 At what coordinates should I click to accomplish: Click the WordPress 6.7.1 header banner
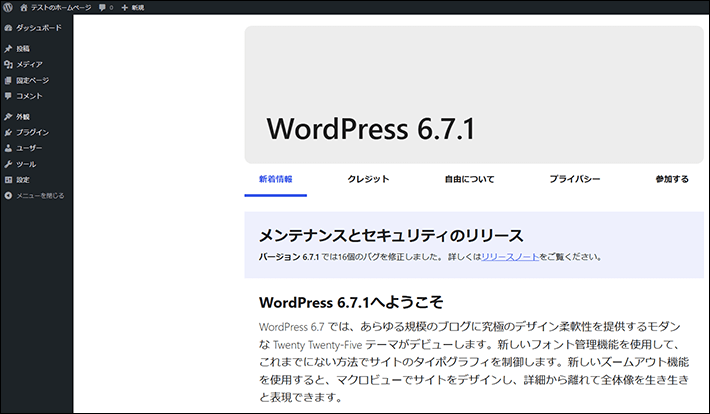pos(474,95)
